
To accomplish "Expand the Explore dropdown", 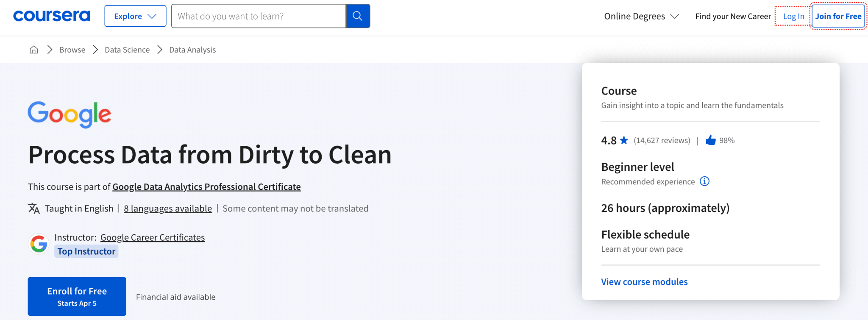I will 135,16.
